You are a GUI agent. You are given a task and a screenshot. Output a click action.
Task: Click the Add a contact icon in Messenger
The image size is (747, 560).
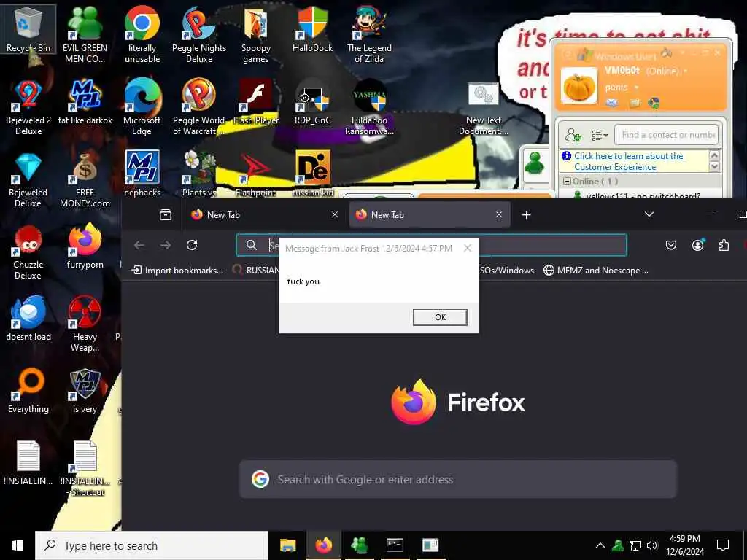tap(573, 135)
